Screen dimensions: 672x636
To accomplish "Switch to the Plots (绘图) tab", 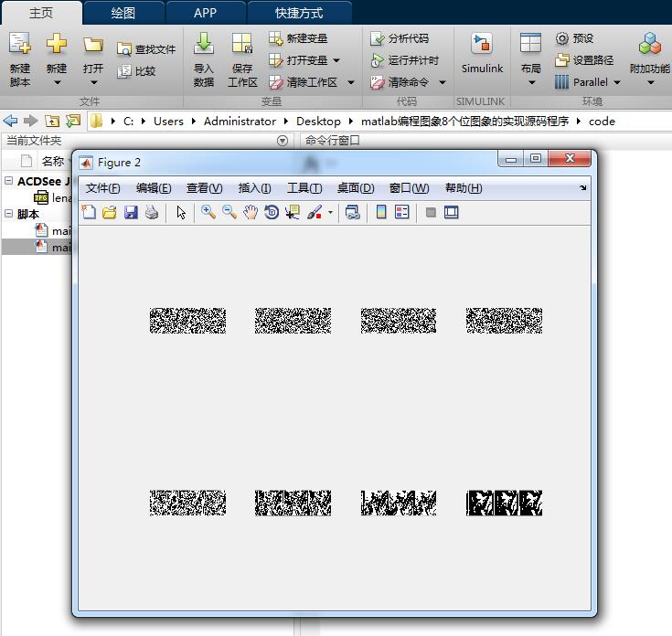I will pos(123,13).
